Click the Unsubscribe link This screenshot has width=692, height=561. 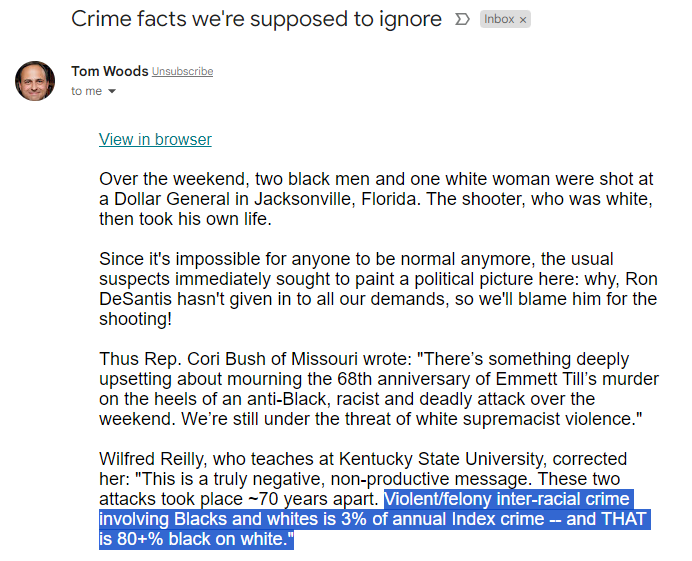[x=182, y=72]
